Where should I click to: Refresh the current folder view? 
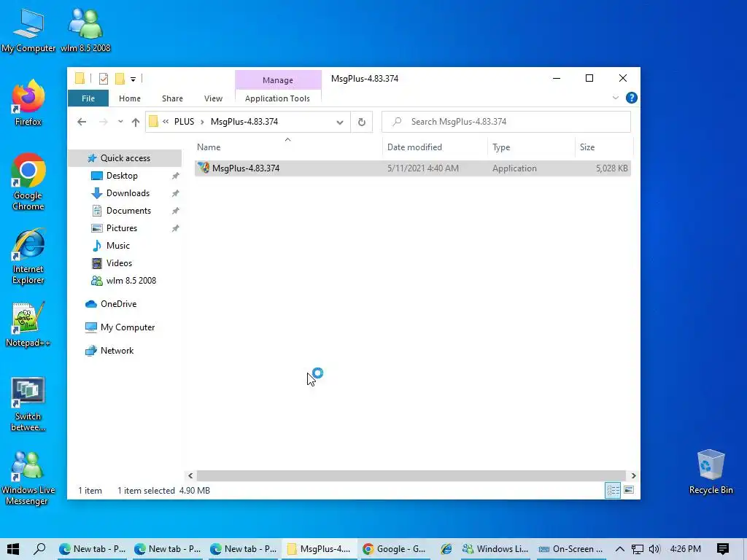[362, 122]
